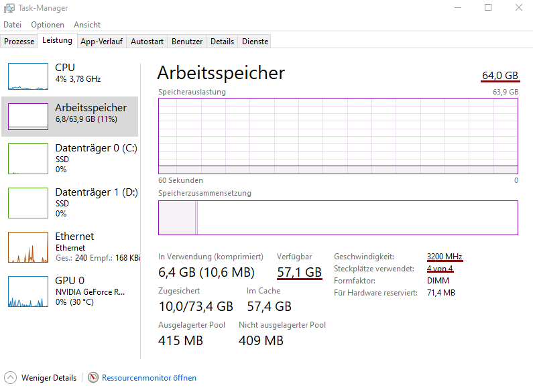Screen dimensions: 533x392
Task: Click the Task-Manager app icon in title bar
Action: (7, 8)
